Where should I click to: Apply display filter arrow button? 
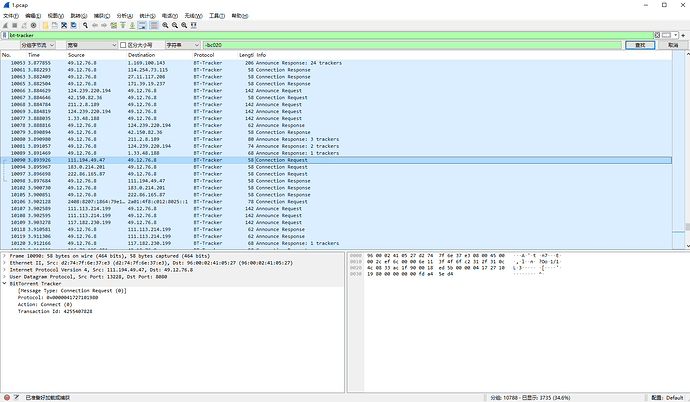click(x=667, y=35)
